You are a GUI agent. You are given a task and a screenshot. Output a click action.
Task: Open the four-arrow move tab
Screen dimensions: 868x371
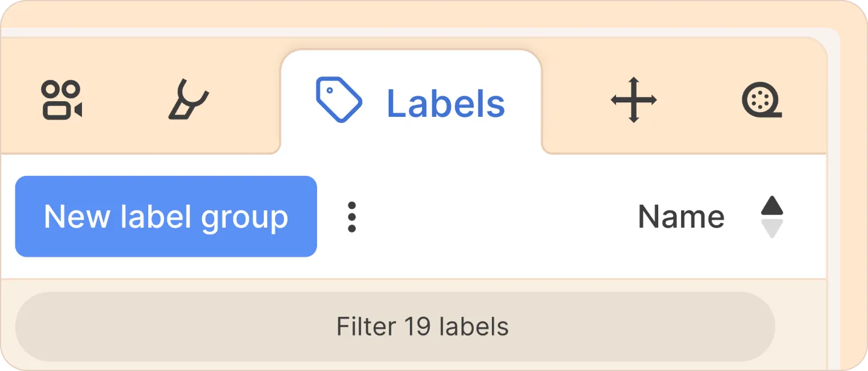point(634,100)
